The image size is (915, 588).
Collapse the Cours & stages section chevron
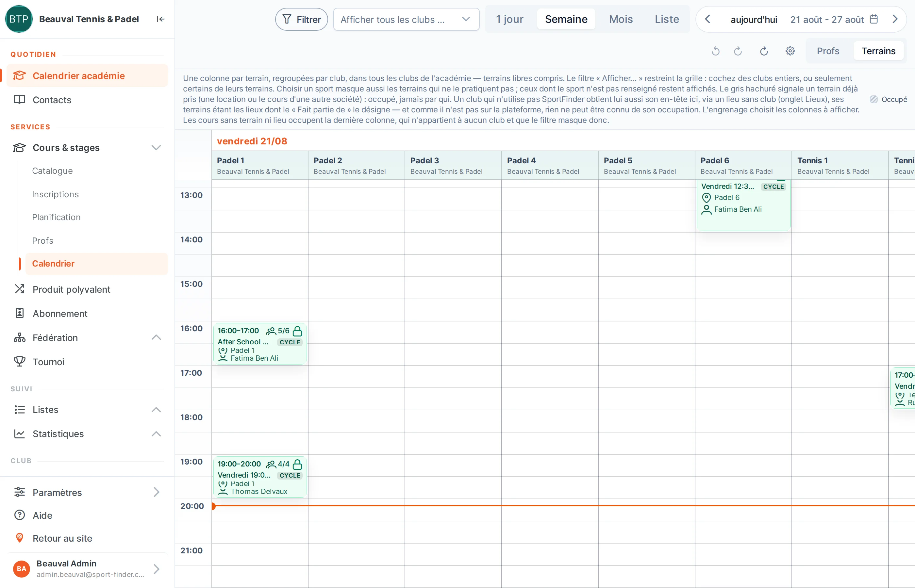click(156, 148)
